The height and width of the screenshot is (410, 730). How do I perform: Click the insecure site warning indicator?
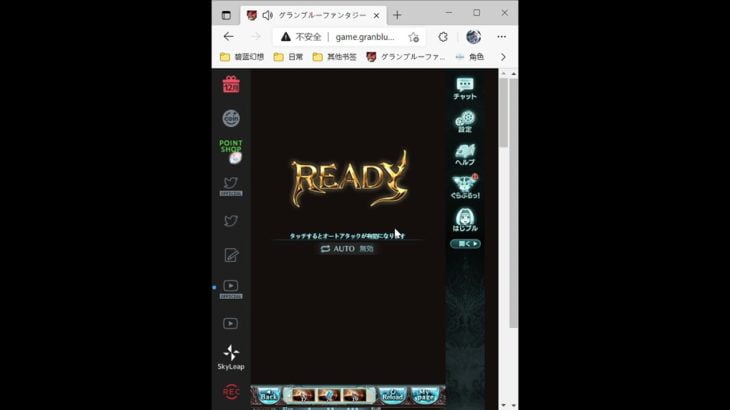[x=301, y=37]
